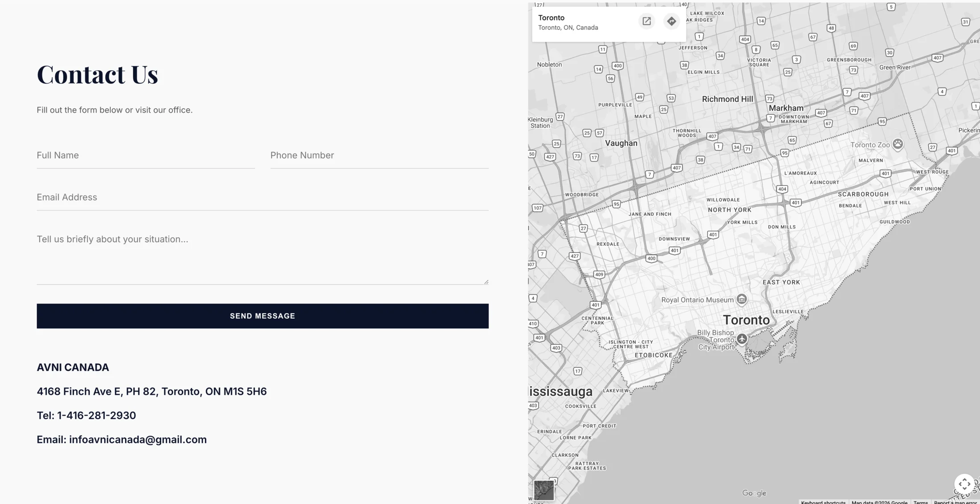Get directions icon in Toronto card
980x504 pixels.
point(671,21)
